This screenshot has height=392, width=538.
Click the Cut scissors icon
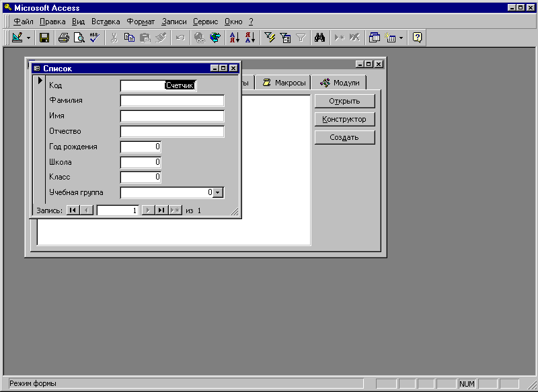114,38
